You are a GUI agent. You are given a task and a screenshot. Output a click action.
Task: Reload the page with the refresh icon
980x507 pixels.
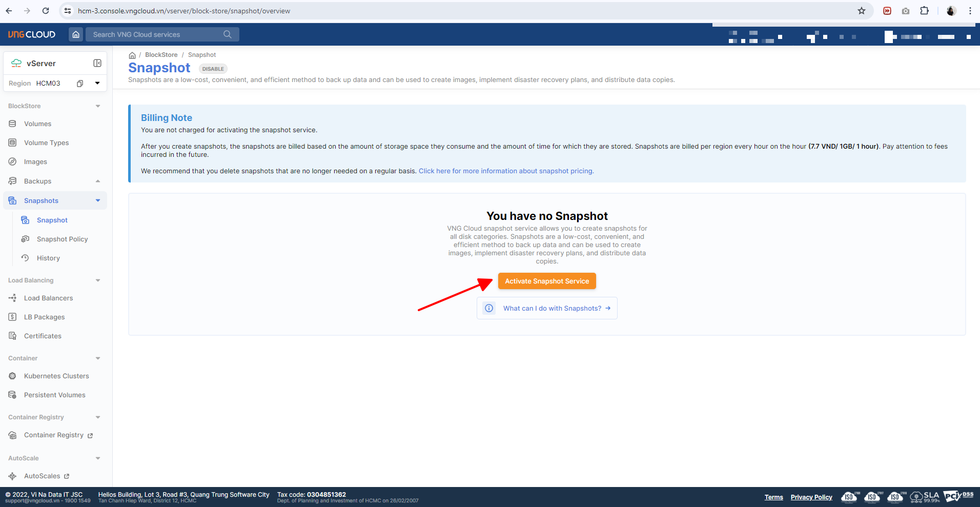point(46,11)
